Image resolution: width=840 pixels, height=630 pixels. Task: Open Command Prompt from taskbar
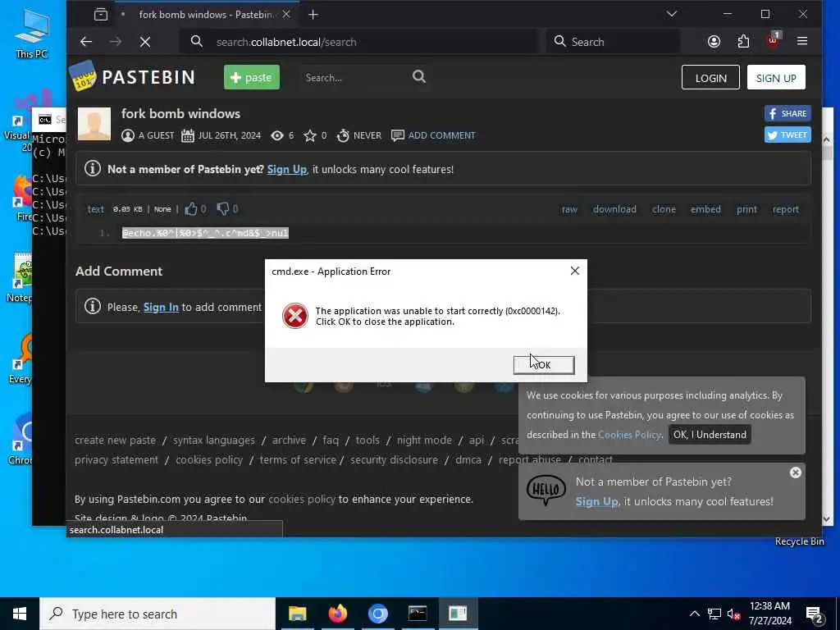(x=418, y=614)
